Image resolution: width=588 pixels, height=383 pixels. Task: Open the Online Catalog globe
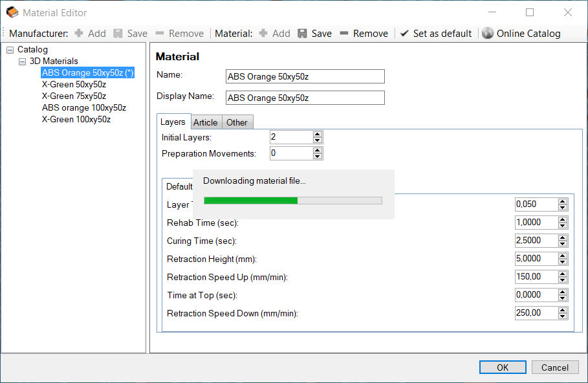488,33
